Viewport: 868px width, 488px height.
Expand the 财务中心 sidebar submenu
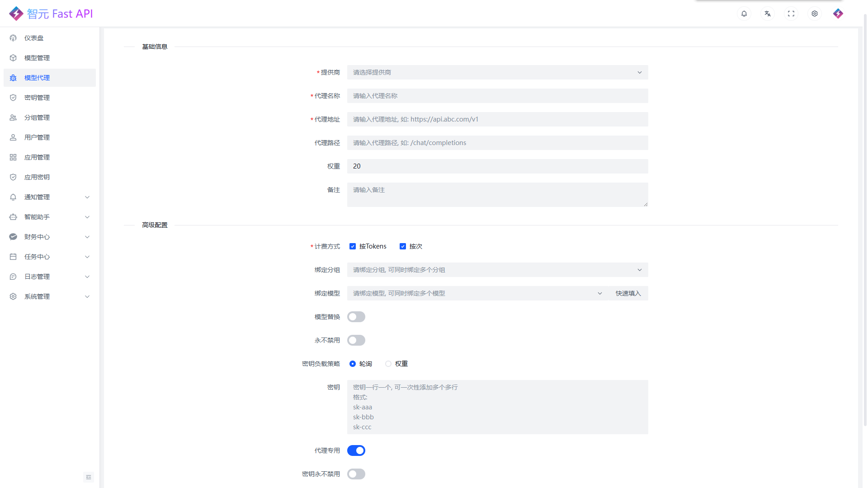50,237
